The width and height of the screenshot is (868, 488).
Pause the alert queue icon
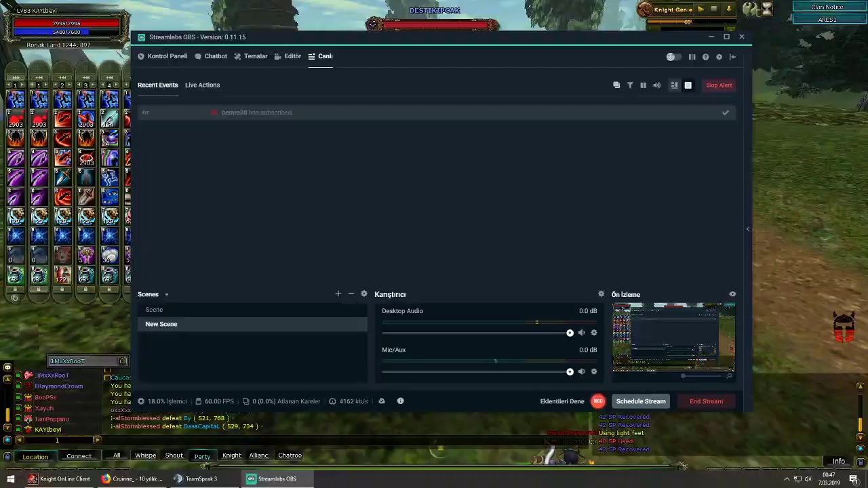tap(643, 85)
